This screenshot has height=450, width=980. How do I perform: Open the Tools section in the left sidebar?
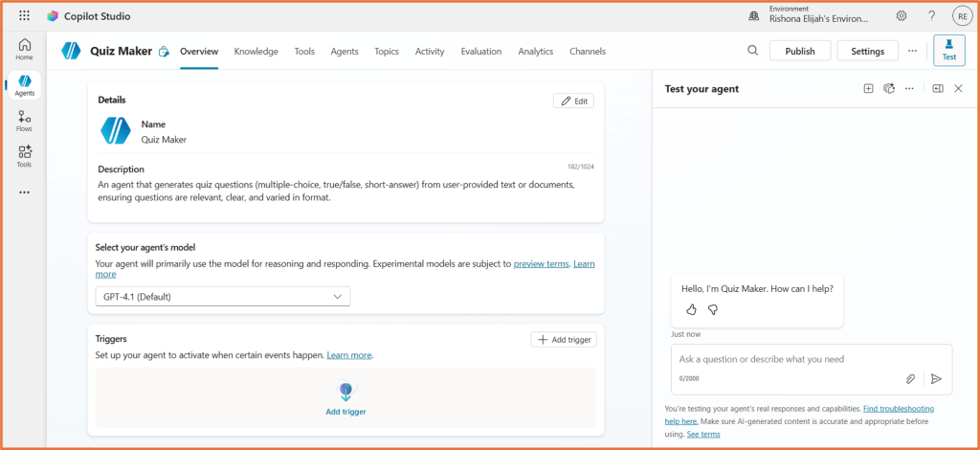point(24,156)
